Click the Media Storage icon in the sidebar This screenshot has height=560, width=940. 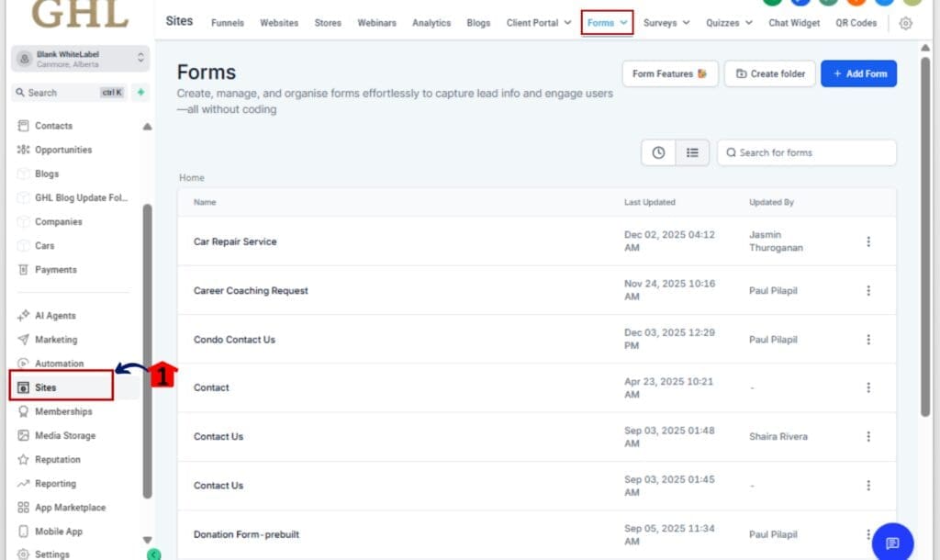22,435
